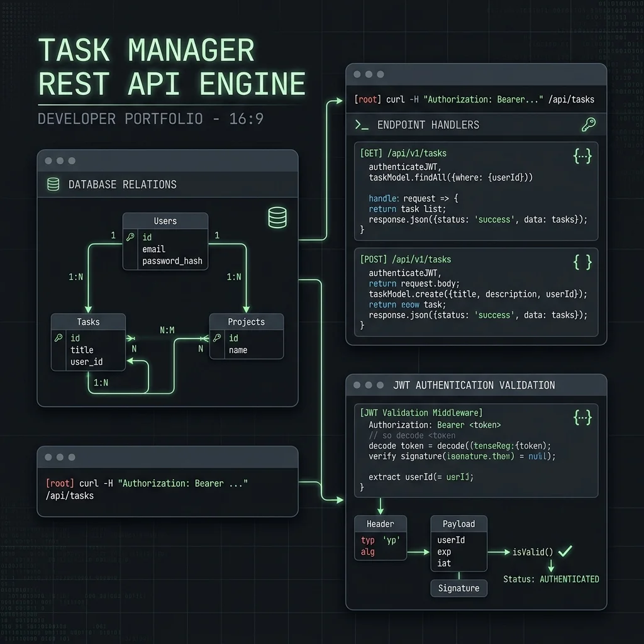Click the email field in Users table
The image size is (644, 644).
153,249
